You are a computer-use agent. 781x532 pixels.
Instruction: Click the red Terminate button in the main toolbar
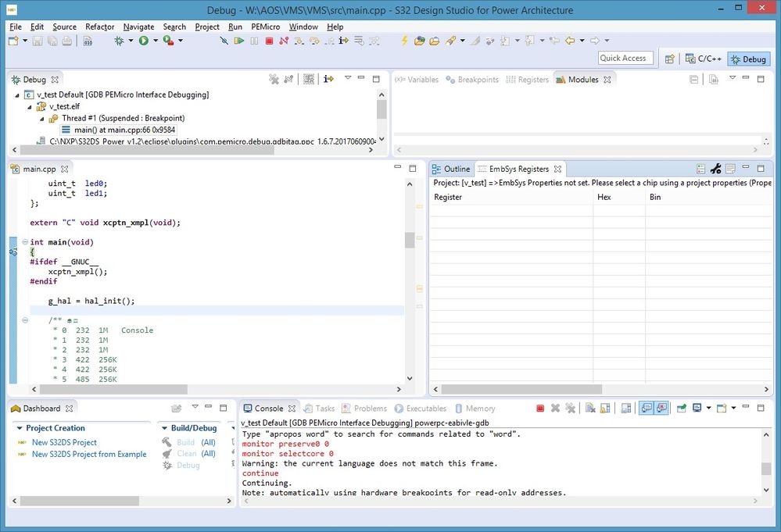[x=270, y=41]
